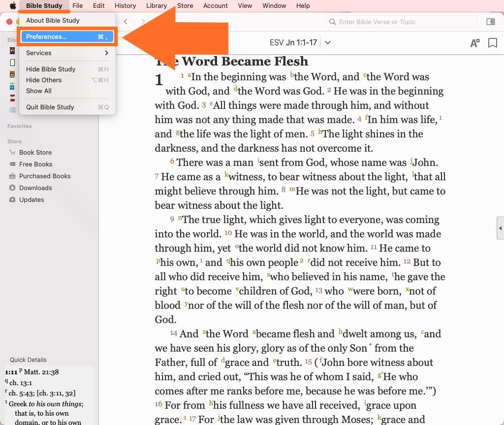Open the Library menu
The width and height of the screenshot is (504, 425).
click(157, 6)
